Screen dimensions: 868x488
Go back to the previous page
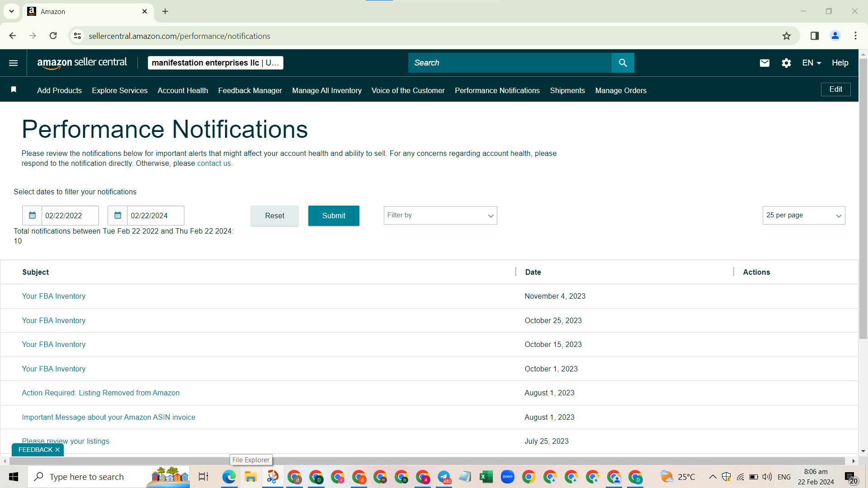click(x=13, y=36)
